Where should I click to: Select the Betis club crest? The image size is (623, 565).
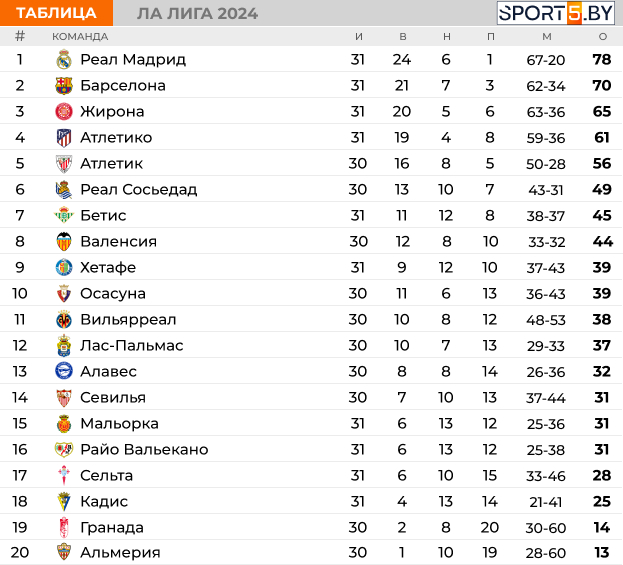64,215
